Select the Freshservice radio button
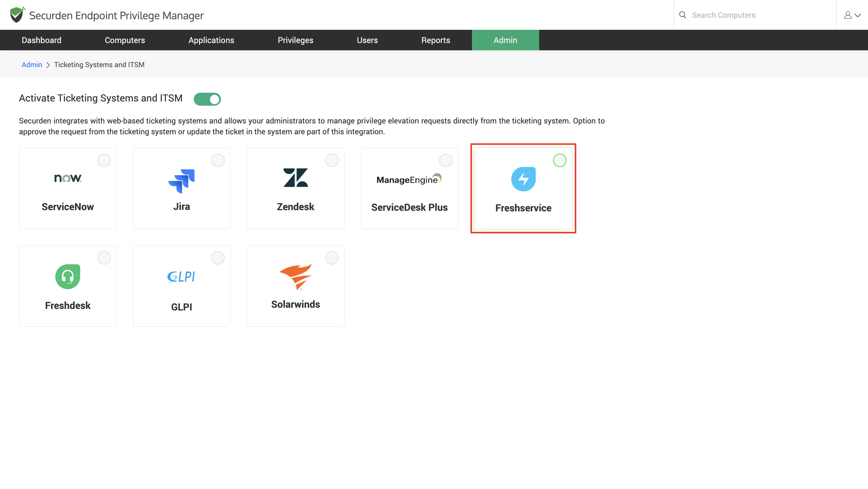Viewport: 868px width, 489px height. [559, 160]
